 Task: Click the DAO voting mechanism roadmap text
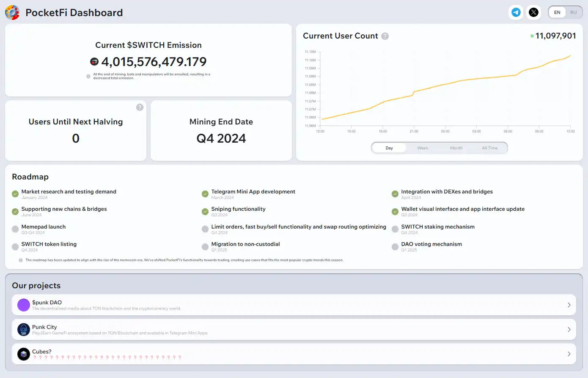[x=431, y=244]
